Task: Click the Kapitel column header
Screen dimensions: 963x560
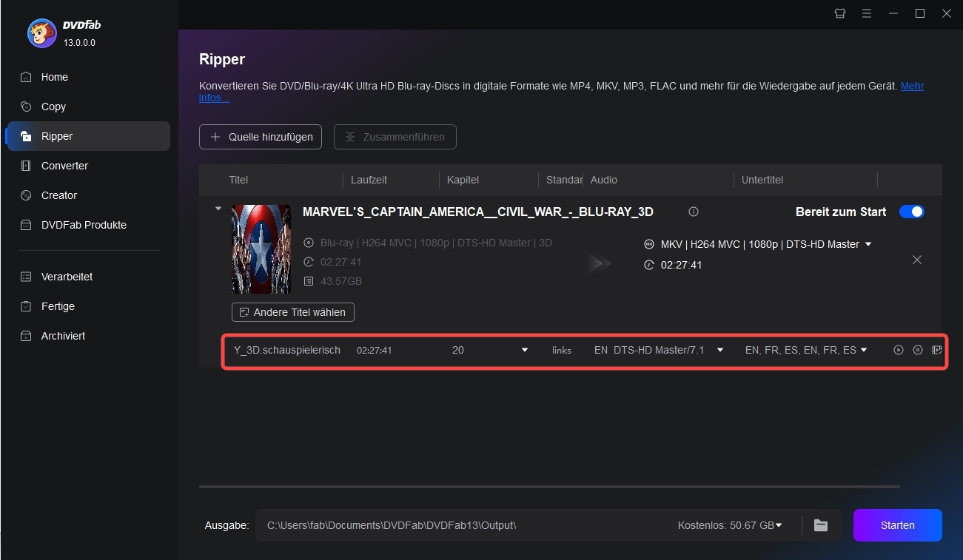Action: pos(463,180)
